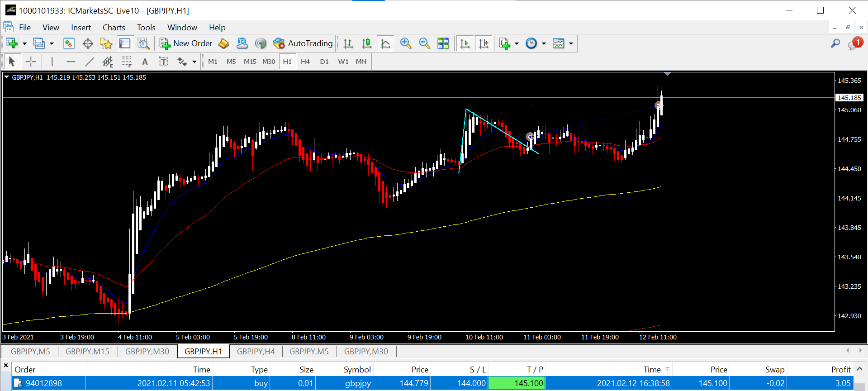The height and width of the screenshot is (391, 868).
Task: Toggle the AutoTrading button
Action: pos(303,43)
